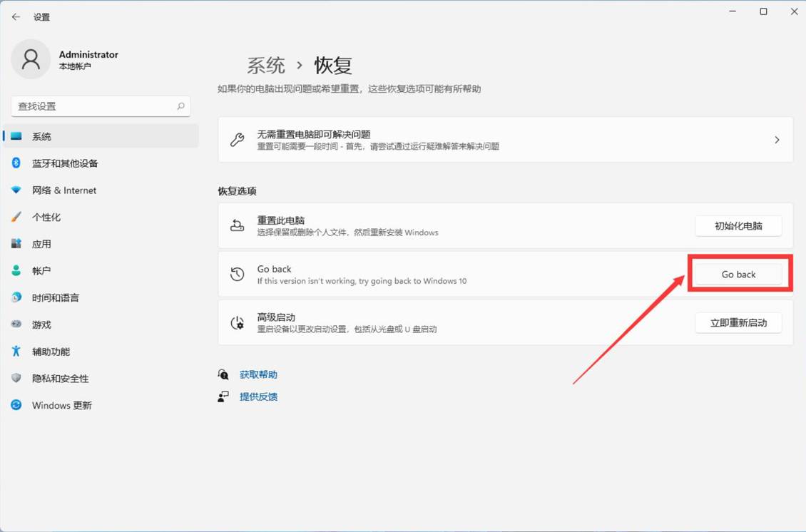
Task: Open the Administrator account avatar
Action: [x=31, y=59]
